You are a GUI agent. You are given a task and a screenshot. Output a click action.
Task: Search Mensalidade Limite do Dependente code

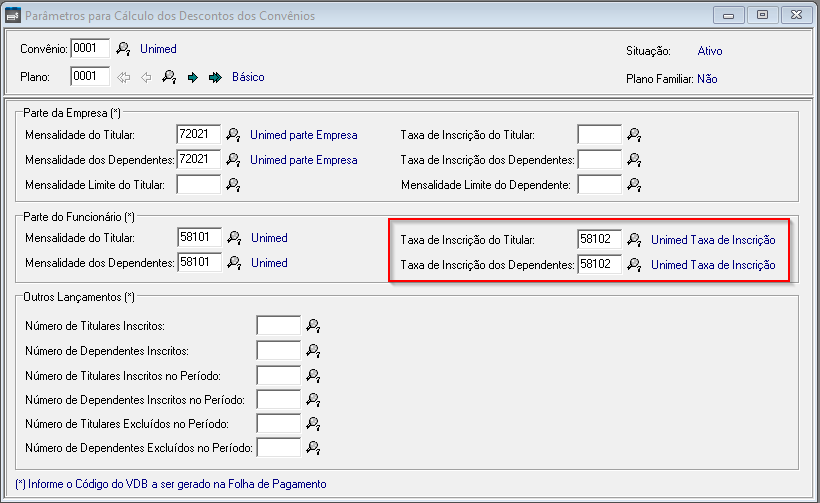point(634,184)
